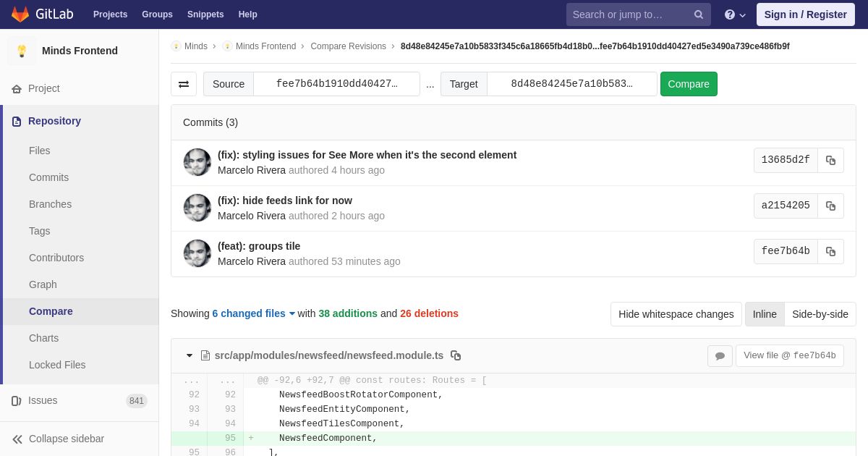Click the search magnifier icon

pos(699,14)
